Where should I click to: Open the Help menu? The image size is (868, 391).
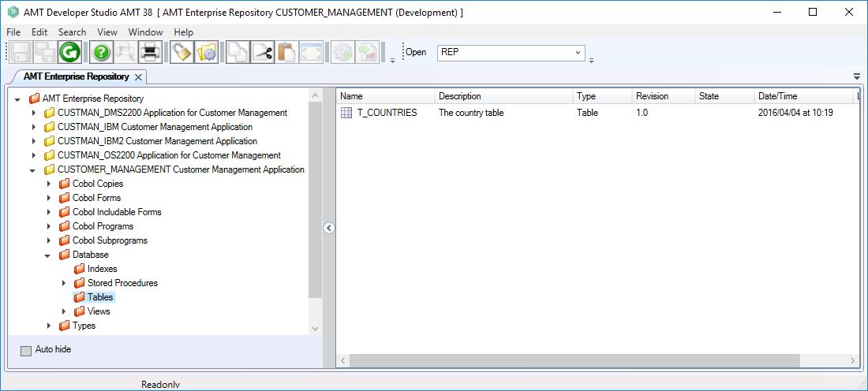(183, 32)
